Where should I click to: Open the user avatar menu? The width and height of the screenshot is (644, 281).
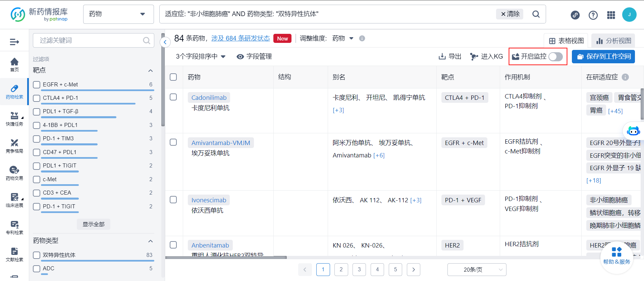[x=629, y=15]
